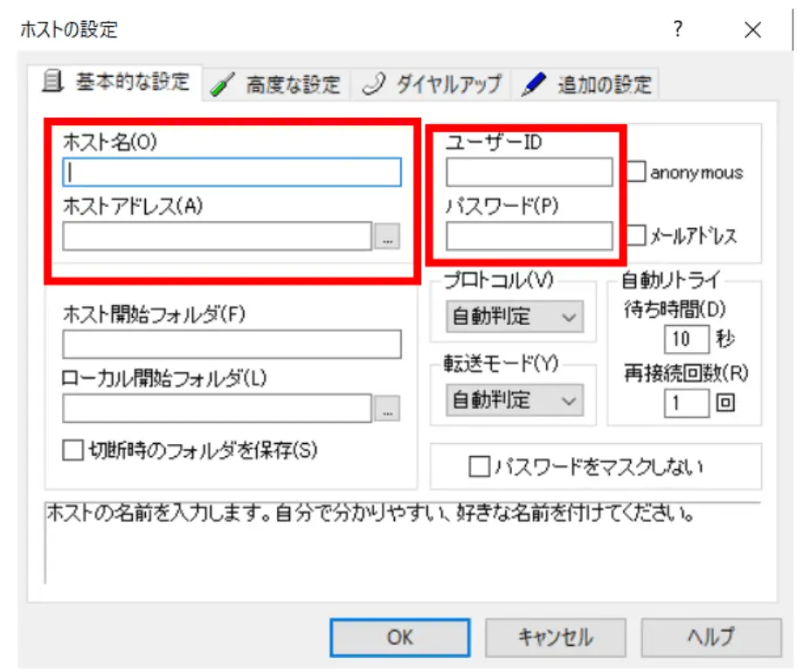Click the パスワード(P) input field

[529, 236]
